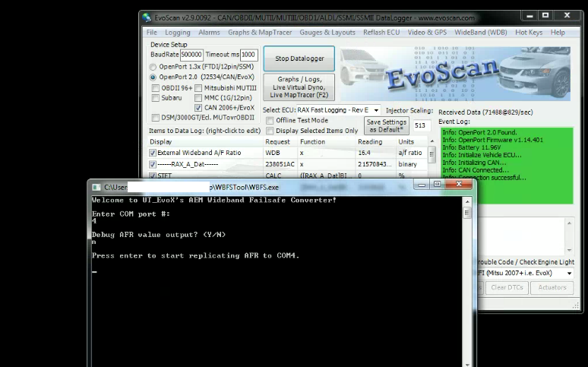The width and height of the screenshot is (588, 367).
Task: Click 'Info: Battery 11.96V' log line
Action: click(x=471, y=147)
